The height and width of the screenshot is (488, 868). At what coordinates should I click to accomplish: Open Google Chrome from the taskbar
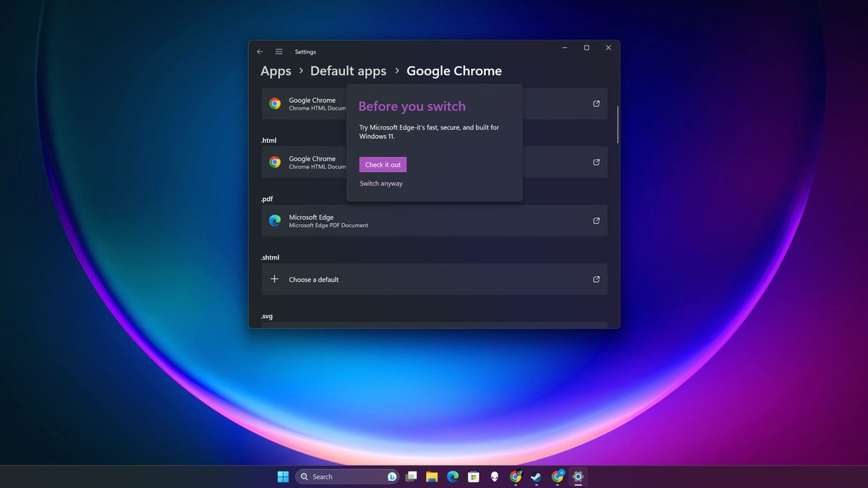(x=516, y=476)
